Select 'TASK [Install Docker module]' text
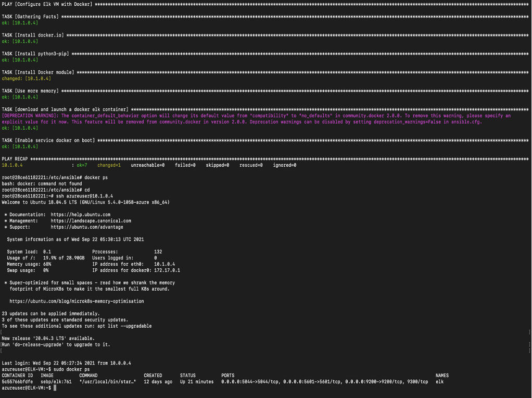The width and height of the screenshot is (532, 398). coord(38,72)
